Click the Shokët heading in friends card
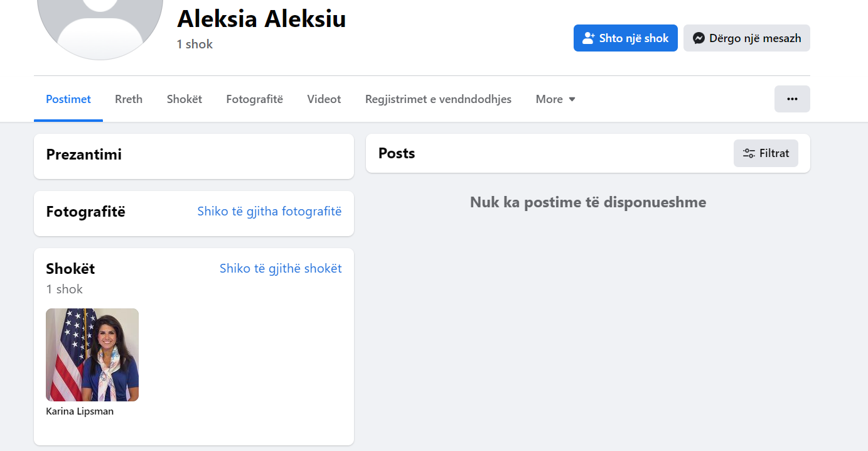The width and height of the screenshot is (868, 451). tap(70, 269)
